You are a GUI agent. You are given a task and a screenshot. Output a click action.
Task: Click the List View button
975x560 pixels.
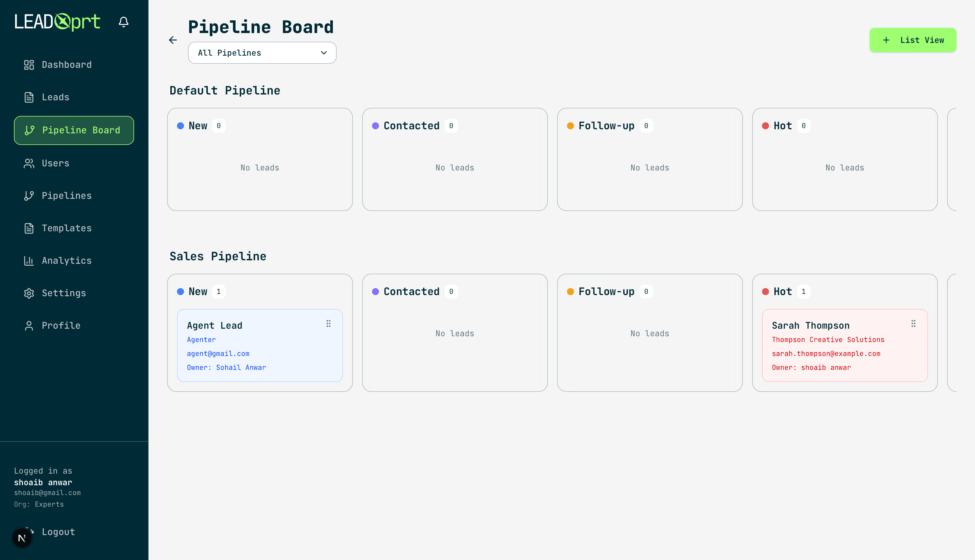coord(913,40)
